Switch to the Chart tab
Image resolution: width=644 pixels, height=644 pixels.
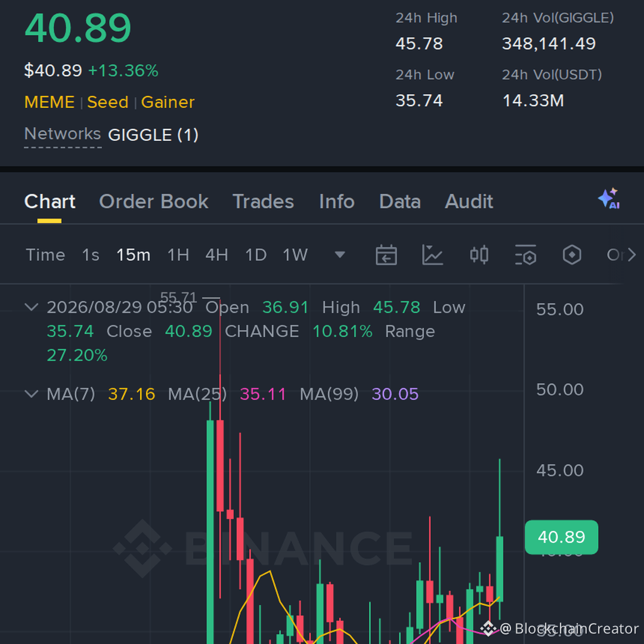(x=49, y=202)
